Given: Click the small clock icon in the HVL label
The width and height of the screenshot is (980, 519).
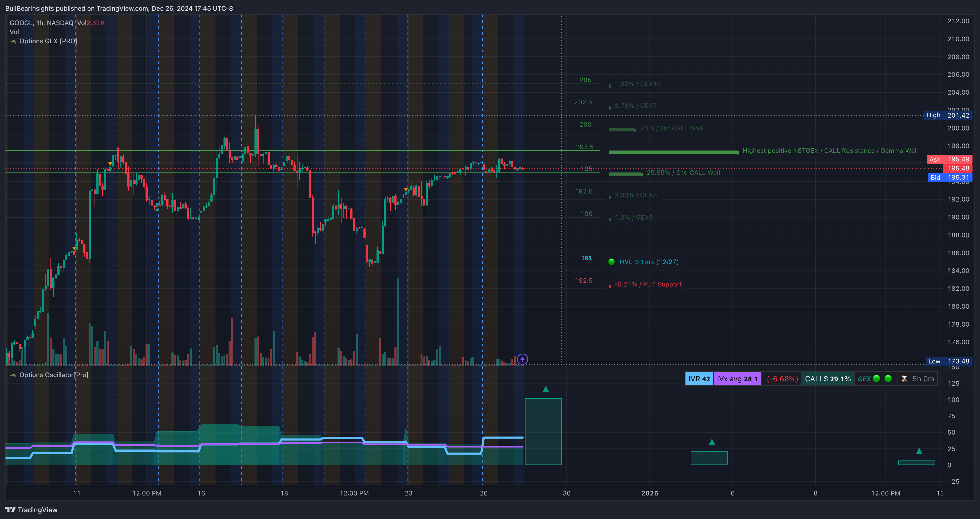Looking at the screenshot, I should coord(637,262).
